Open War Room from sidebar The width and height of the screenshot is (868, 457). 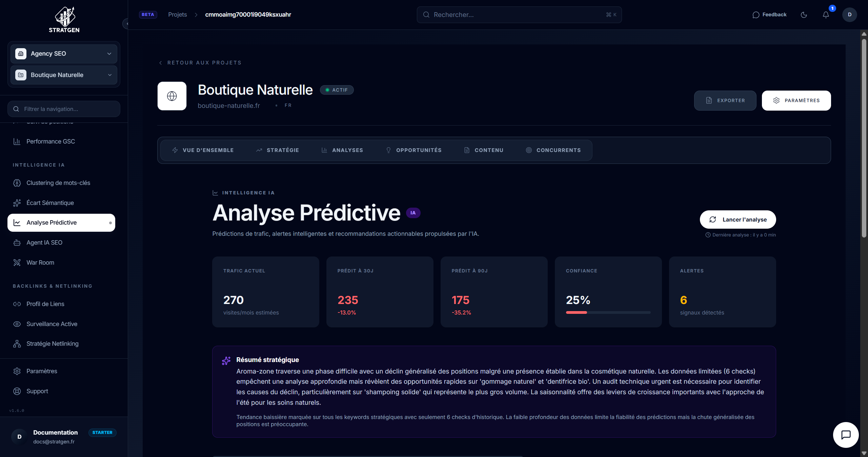tap(40, 263)
